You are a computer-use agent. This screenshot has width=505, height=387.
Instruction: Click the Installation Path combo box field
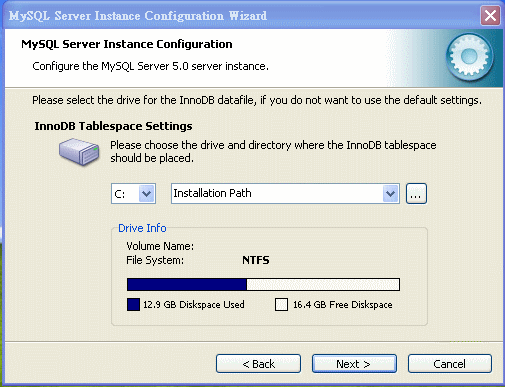(x=285, y=193)
